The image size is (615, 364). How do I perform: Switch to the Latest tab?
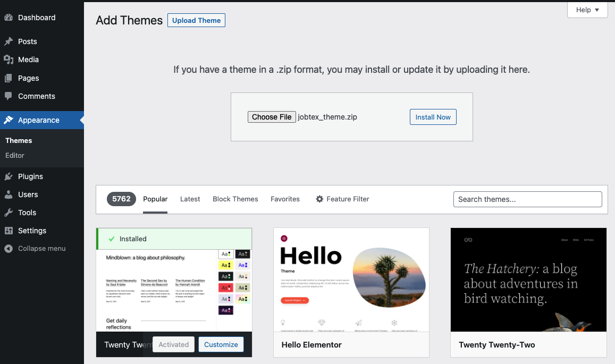point(190,199)
